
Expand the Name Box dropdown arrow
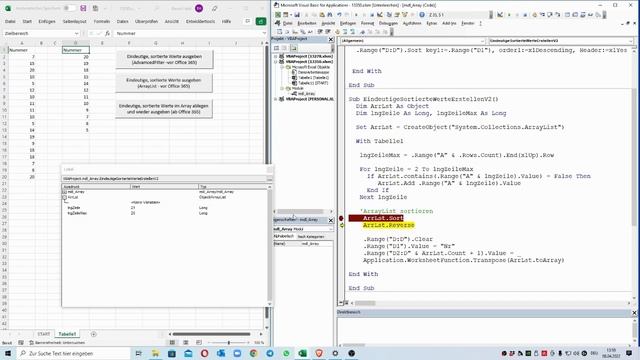(x=76, y=33)
